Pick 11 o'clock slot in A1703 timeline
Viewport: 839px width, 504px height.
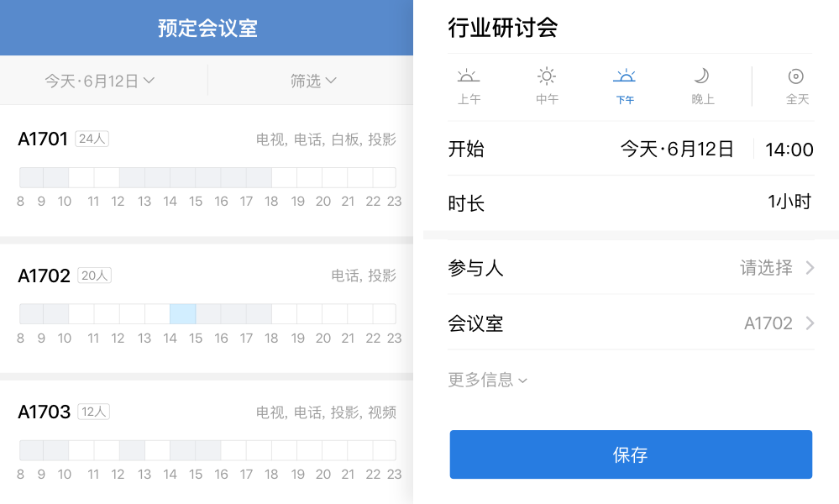click(x=107, y=450)
